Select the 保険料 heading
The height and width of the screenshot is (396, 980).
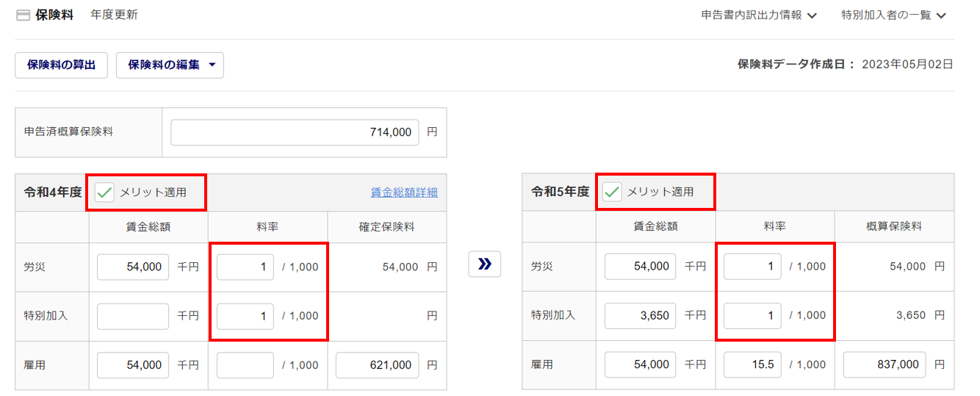tap(54, 15)
